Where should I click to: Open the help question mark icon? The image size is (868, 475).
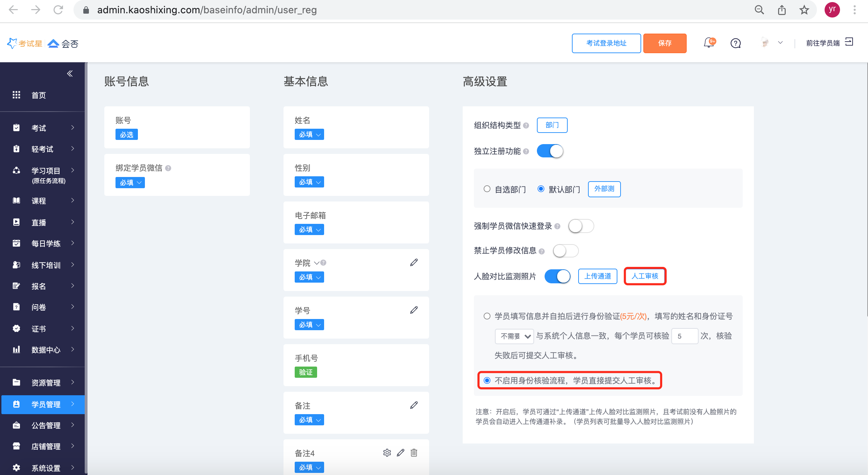point(735,43)
